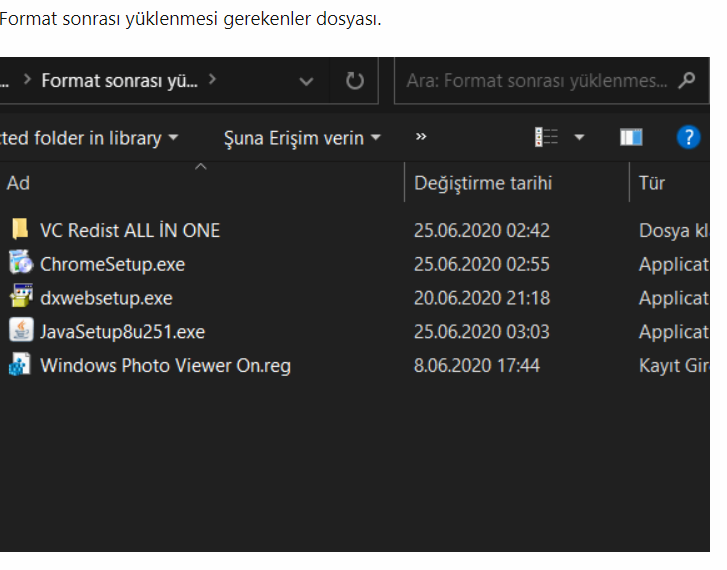727x570 pixels.
Task: Click the VC Redist ALL IN ONE folder icon
Action: coord(20,230)
